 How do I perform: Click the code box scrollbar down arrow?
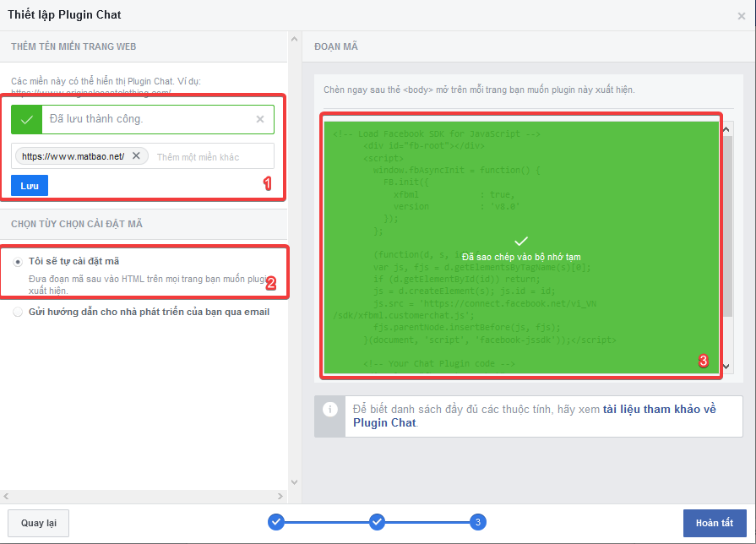click(726, 366)
